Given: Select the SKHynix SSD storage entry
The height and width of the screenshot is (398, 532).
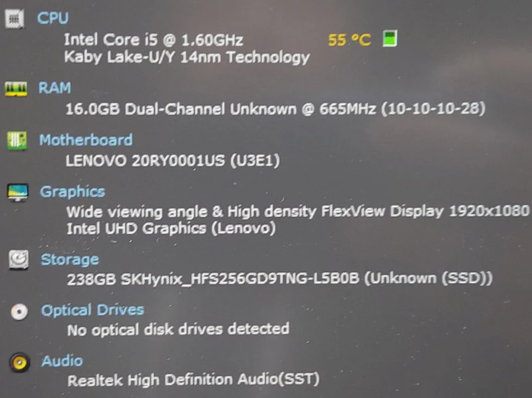Looking at the screenshot, I should point(279,279).
